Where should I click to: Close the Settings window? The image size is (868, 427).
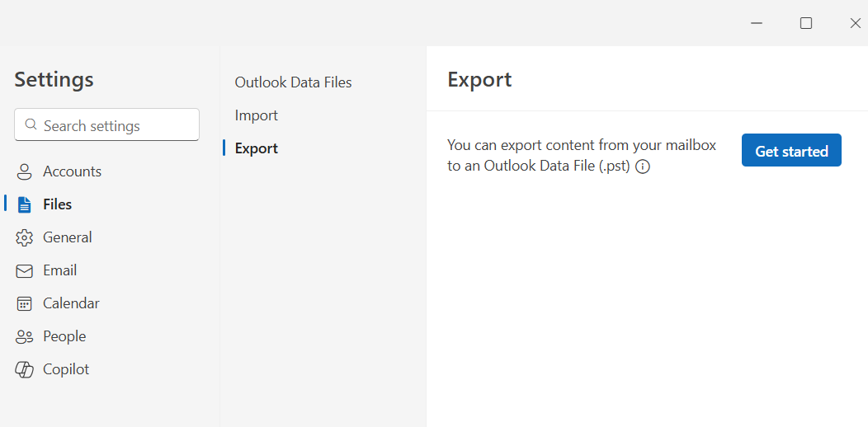[x=855, y=23]
